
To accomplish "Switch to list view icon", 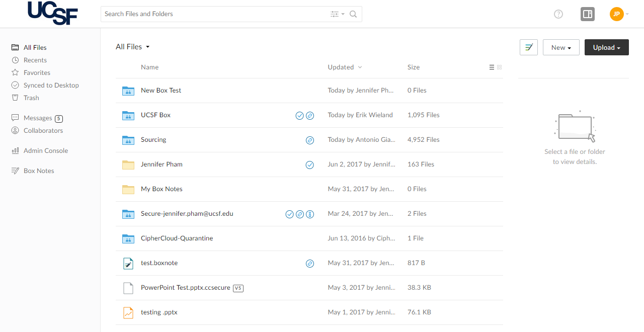I will (x=492, y=67).
